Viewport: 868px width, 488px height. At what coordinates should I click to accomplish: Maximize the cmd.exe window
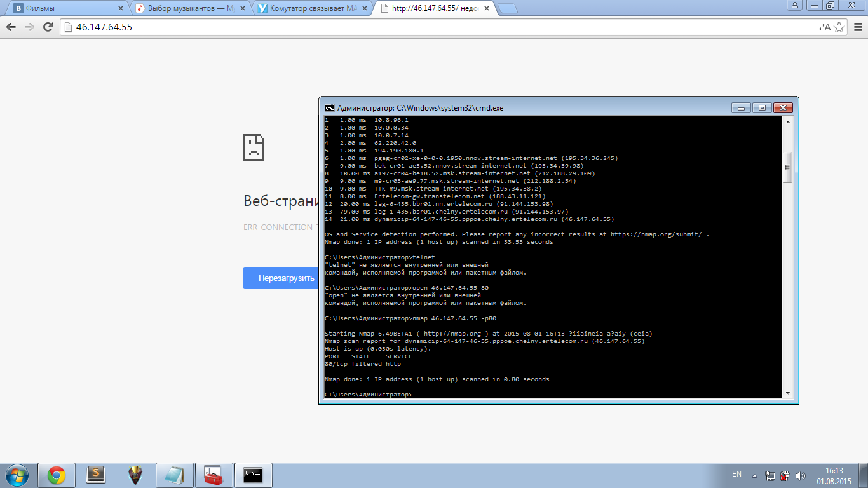(x=763, y=107)
